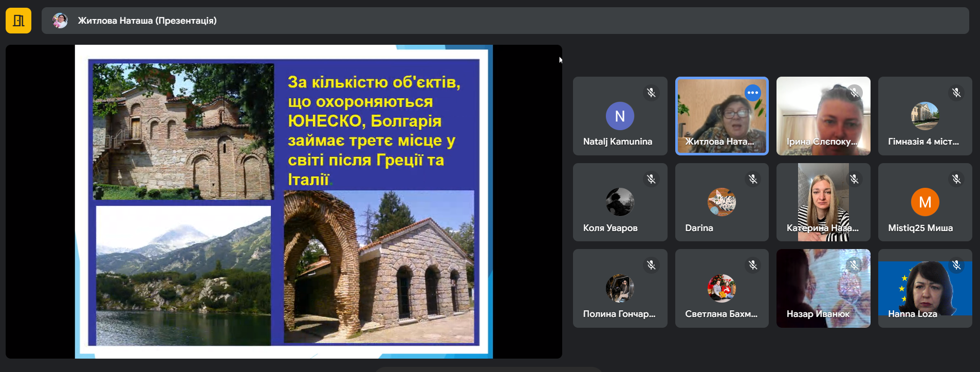The width and height of the screenshot is (980, 372).
Task: Click the shared presentation slide
Action: (x=284, y=201)
